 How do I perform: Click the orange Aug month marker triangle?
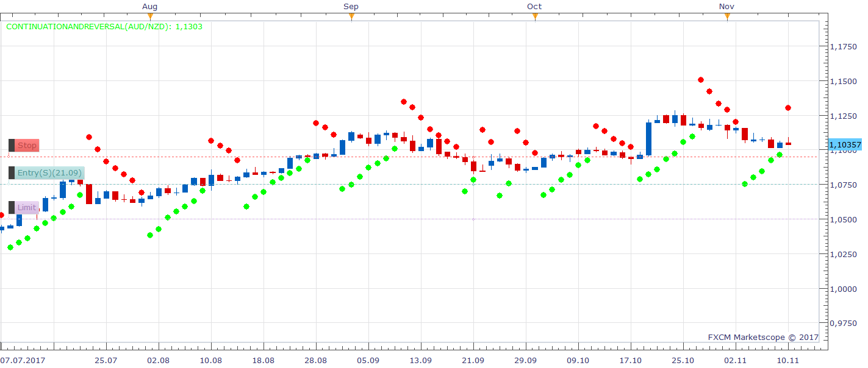(x=150, y=17)
